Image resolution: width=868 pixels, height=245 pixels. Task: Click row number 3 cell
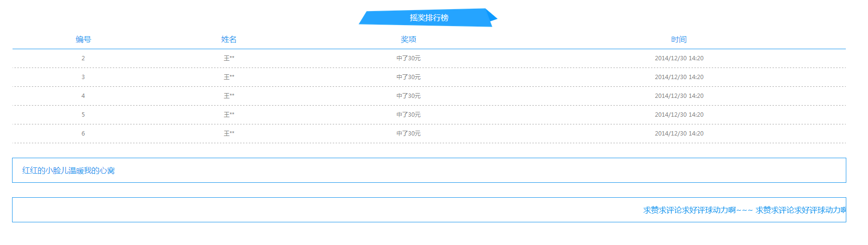coord(83,77)
